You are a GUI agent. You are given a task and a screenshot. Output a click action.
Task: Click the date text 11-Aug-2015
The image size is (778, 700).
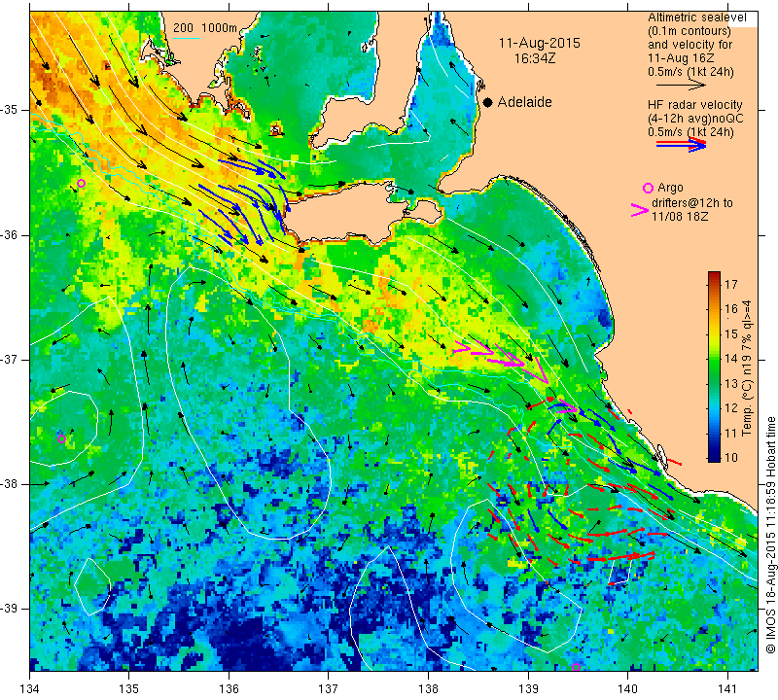click(x=540, y=43)
